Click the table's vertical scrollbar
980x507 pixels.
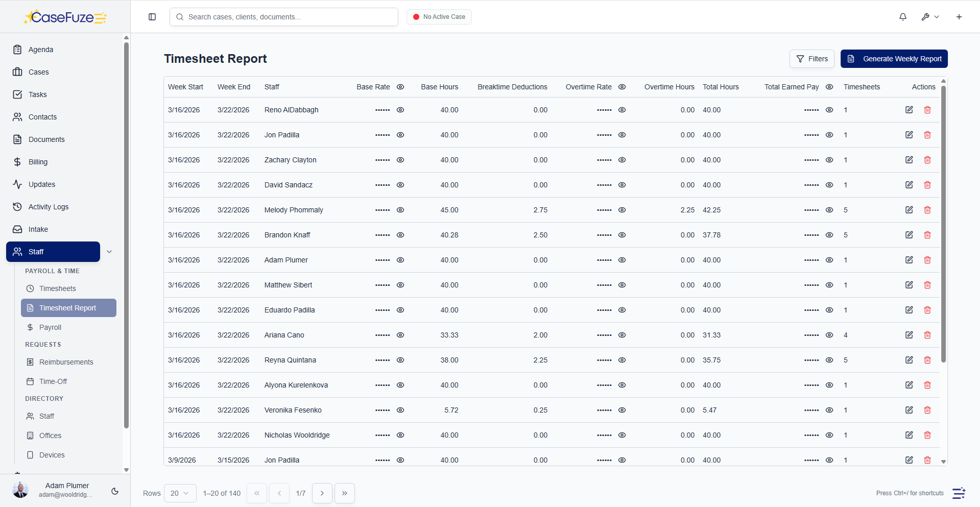(x=943, y=225)
